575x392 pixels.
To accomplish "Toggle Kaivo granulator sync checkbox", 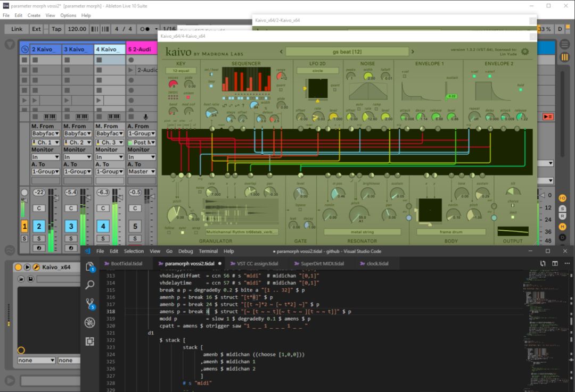I will click(x=182, y=232).
